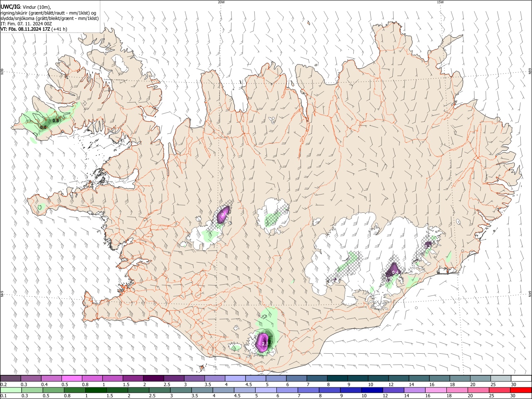Pick the pale lavender 5 swatch in the lower scale
This screenshot has height=399, width=532.
click(x=266, y=390)
